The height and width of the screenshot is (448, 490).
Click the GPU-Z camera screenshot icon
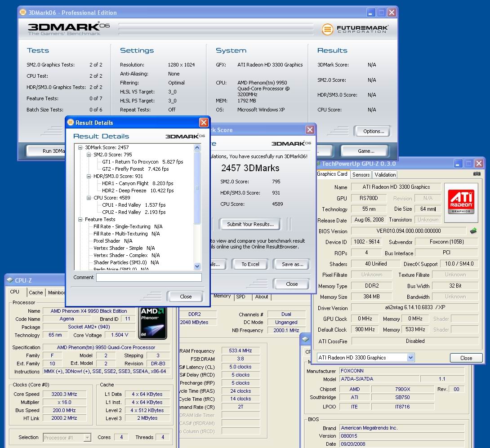click(477, 174)
